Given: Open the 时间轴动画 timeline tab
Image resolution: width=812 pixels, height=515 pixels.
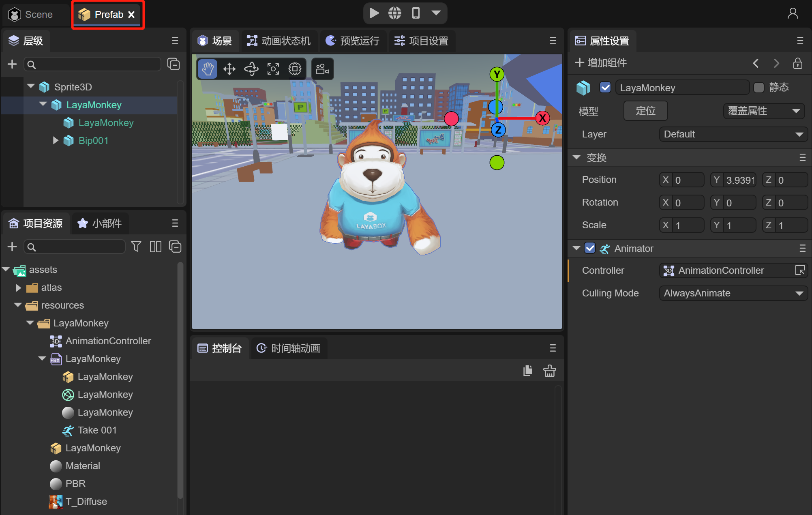Looking at the screenshot, I should click(x=289, y=348).
